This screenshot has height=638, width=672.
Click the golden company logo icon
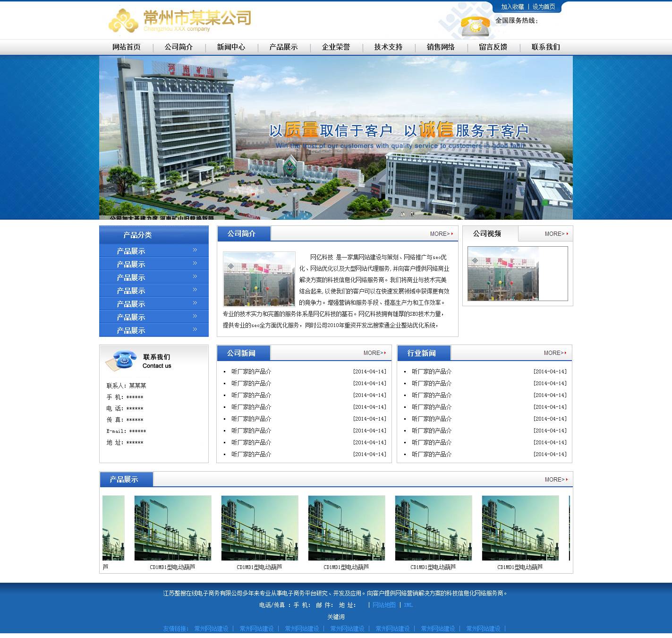point(123,21)
